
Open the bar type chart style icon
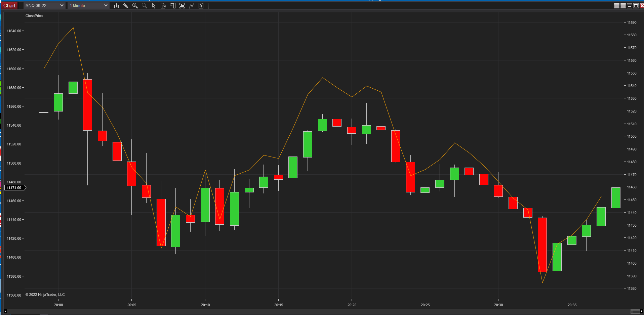click(116, 6)
